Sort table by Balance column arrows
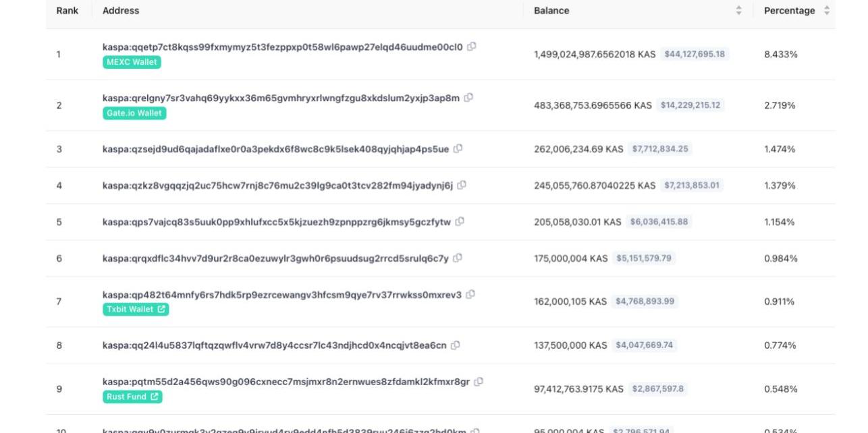This screenshot has width=868, height=433. click(738, 11)
